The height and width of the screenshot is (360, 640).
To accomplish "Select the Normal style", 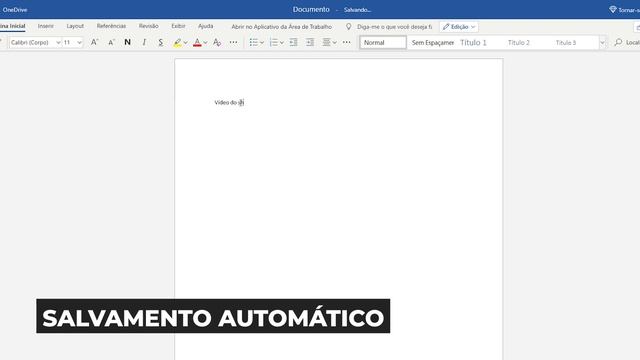I will click(x=383, y=42).
